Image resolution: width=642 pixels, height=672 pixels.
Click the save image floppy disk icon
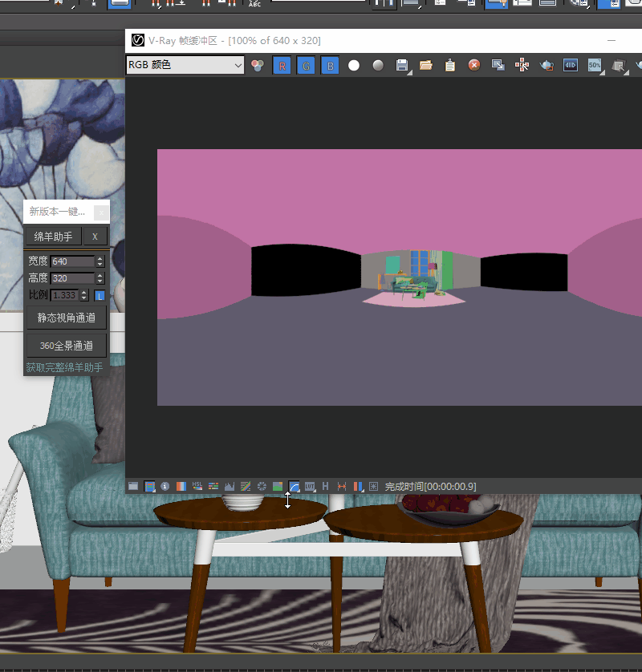point(403,66)
